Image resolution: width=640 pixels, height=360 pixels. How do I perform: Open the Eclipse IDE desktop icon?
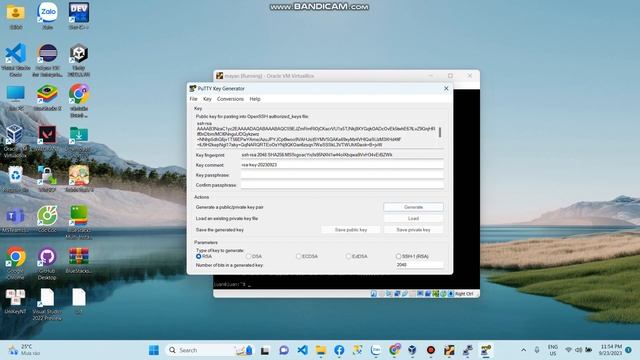(47, 60)
